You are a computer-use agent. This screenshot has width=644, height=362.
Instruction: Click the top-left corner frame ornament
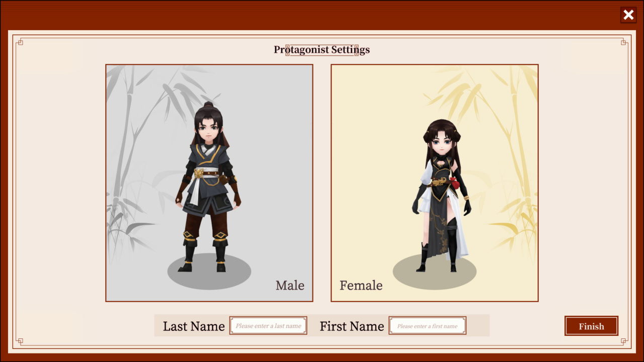(20, 42)
